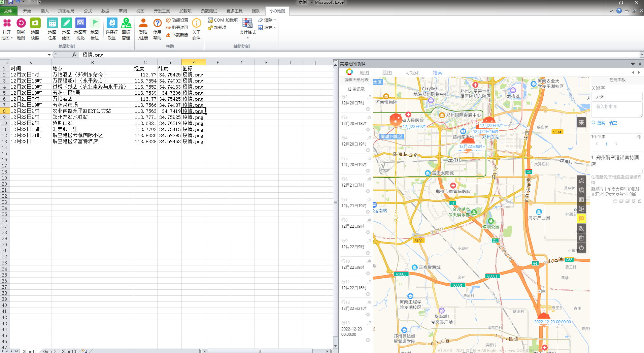Switch to the 可视化 tab in map panel
The width and height of the screenshot is (644, 353).
coord(412,73)
